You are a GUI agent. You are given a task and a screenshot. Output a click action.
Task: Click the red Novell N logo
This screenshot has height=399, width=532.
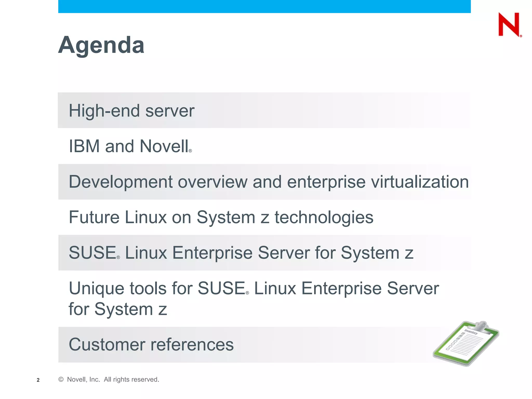(510, 25)
